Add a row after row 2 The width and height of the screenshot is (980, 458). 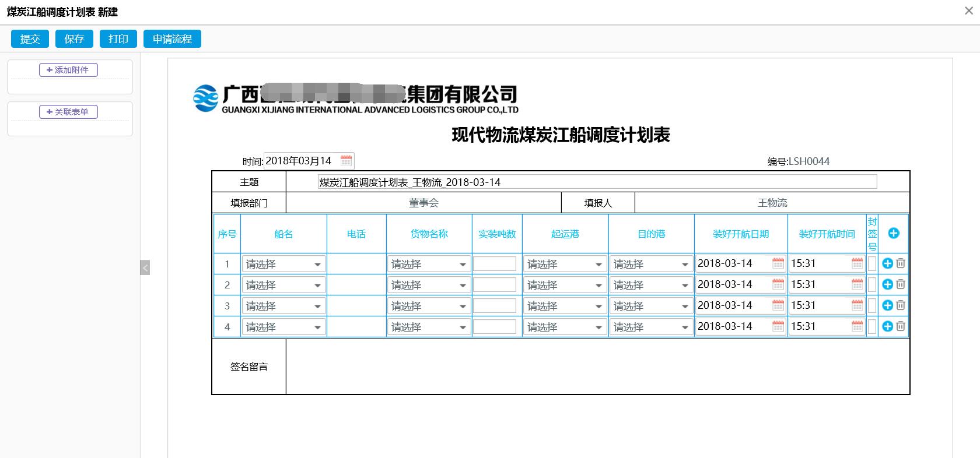[887, 284]
